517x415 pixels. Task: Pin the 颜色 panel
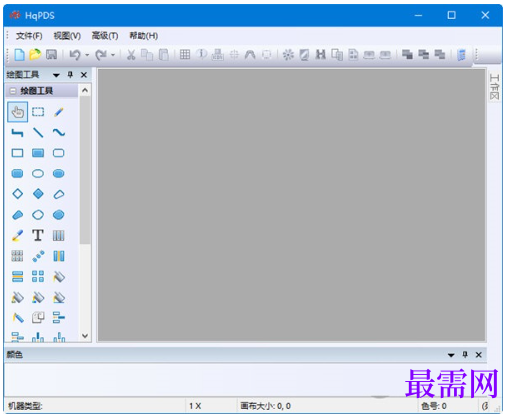tap(465, 355)
